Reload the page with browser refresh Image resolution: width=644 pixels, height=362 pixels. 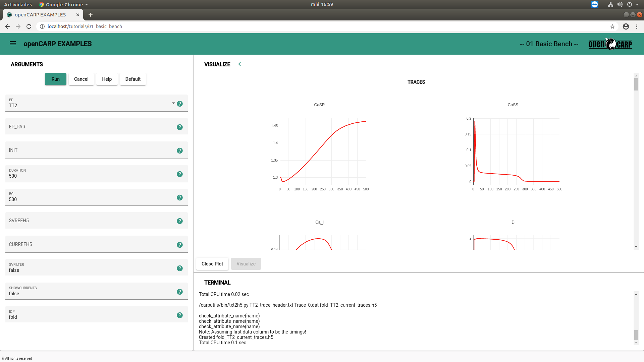pyautogui.click(x=29, y=26)
